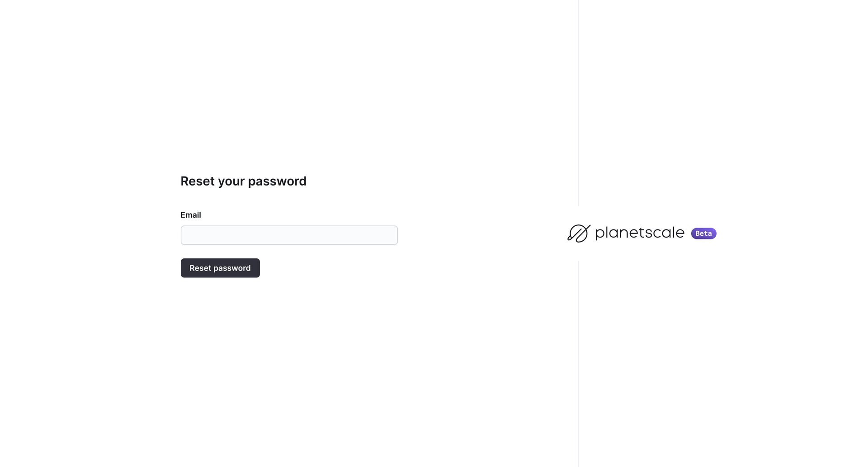Select the Email field under its label

coord(289,235)
